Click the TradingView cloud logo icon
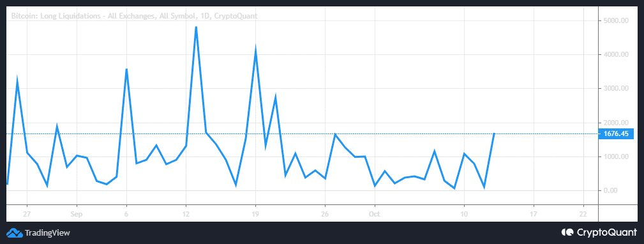 tap(15, 233)
